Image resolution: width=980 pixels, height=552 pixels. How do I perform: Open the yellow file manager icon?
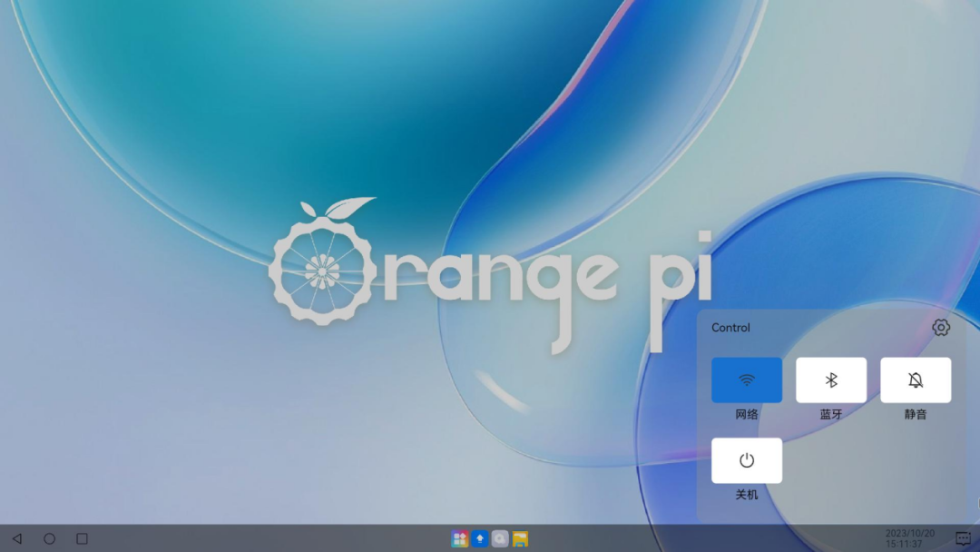[520, 538]
